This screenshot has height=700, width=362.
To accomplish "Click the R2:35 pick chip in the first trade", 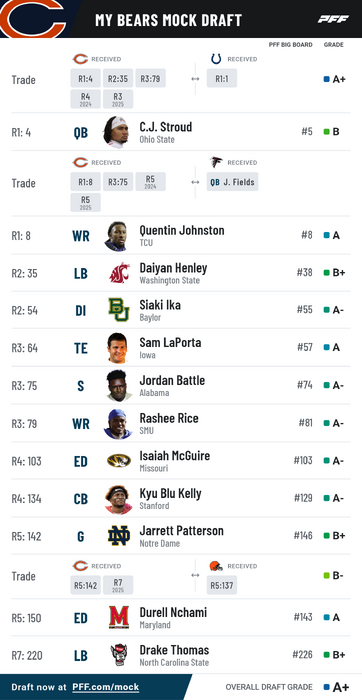I will pos(118,78).
